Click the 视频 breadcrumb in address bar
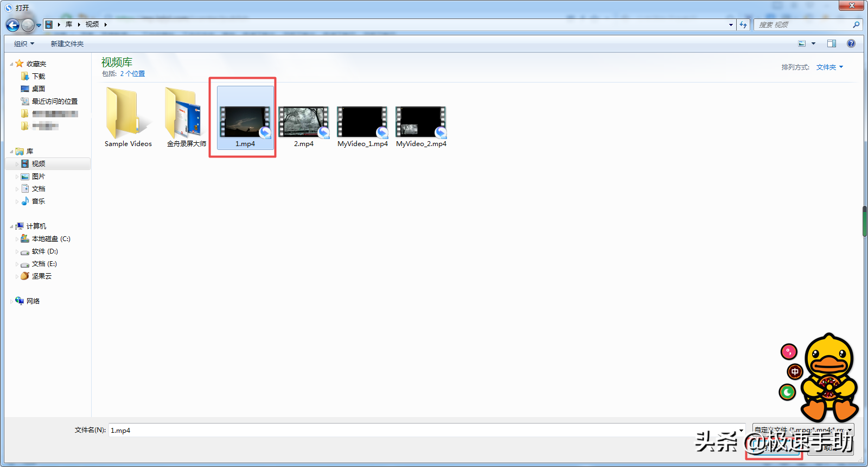This screenshot has width=868, height=467. click(92, 24)
